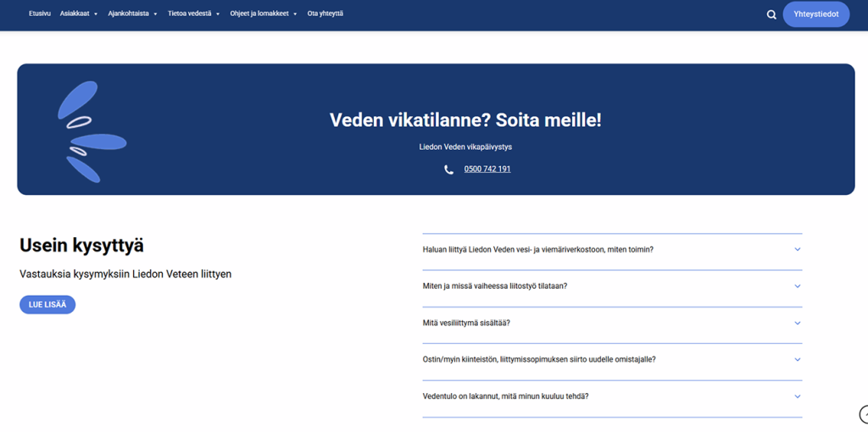868x432 pixels.
Task: Expand chevron for 'Haluan liittyä Liedon Veden' question
Action: click(x=797, y=250)
